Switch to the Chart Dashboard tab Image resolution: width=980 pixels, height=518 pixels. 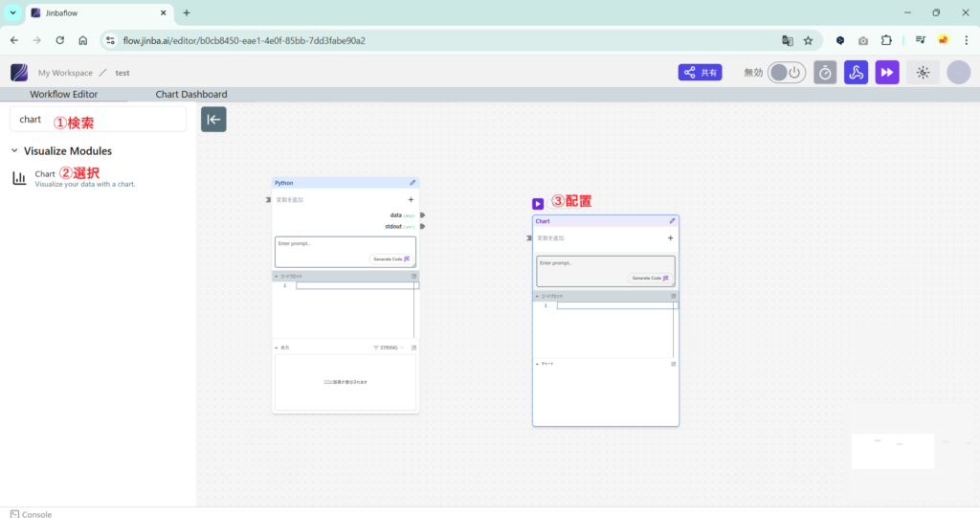point(191,95)
